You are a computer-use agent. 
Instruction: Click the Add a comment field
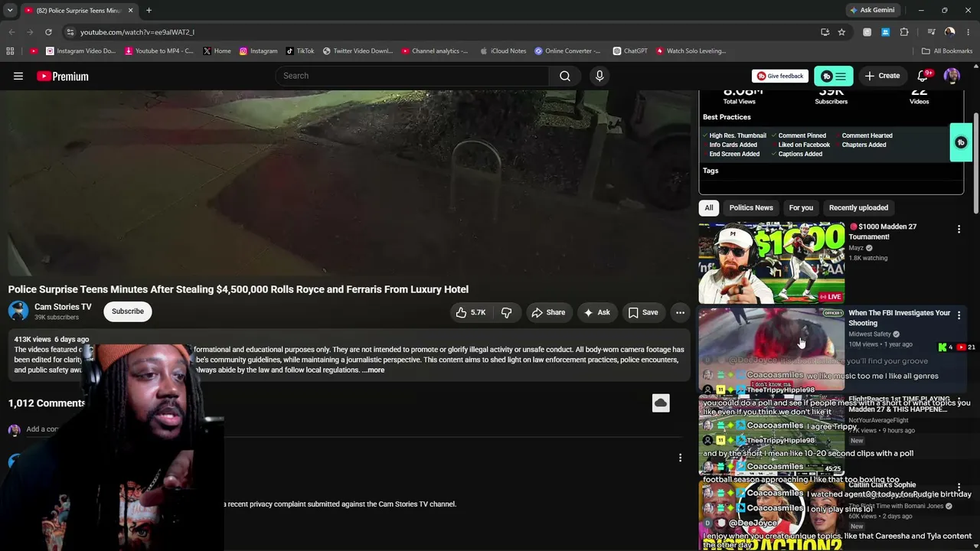[43, 429]
